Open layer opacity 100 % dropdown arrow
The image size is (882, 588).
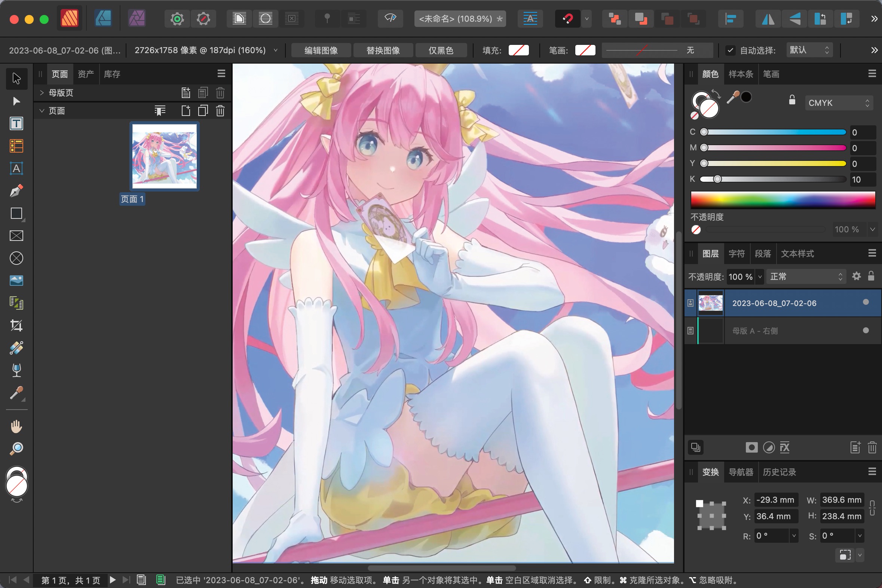[760, 277]
